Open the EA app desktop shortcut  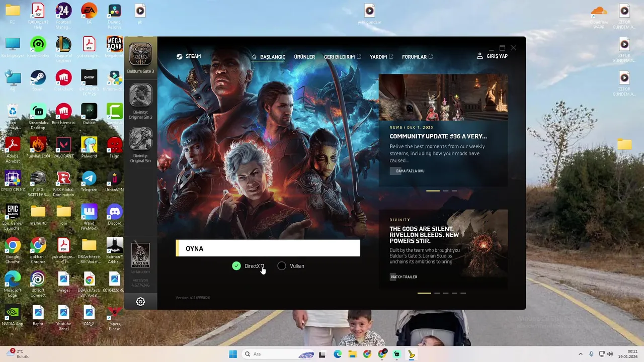point(89,13)
